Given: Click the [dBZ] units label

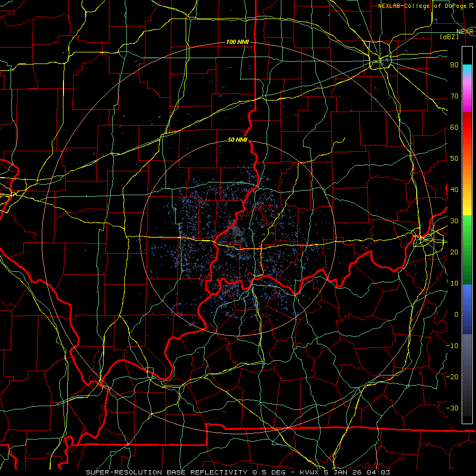Looking at the screenshot, I should click(449, 36).
